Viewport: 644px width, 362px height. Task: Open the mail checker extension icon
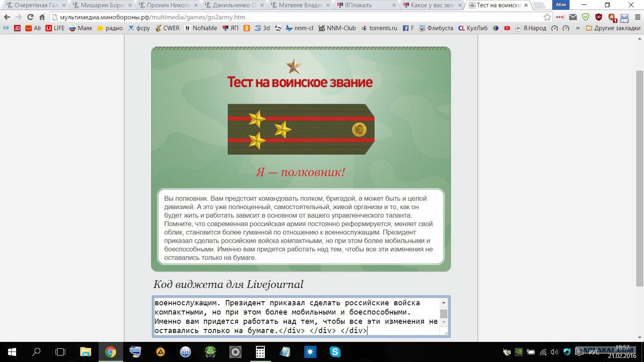click(x=573, y=17)
